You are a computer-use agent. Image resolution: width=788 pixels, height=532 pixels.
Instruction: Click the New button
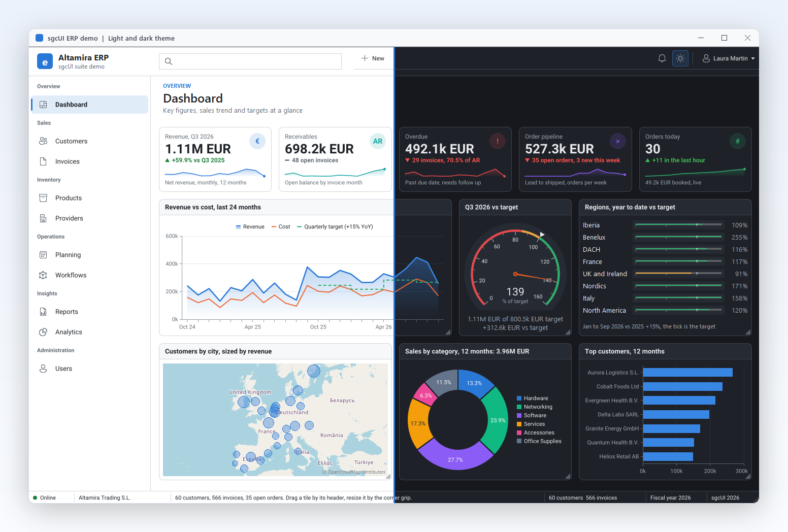[x=373, y=58]
